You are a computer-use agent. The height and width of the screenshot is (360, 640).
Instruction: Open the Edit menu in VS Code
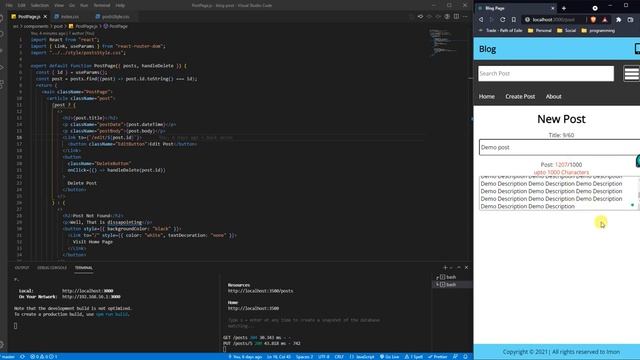tap(22, 5)
